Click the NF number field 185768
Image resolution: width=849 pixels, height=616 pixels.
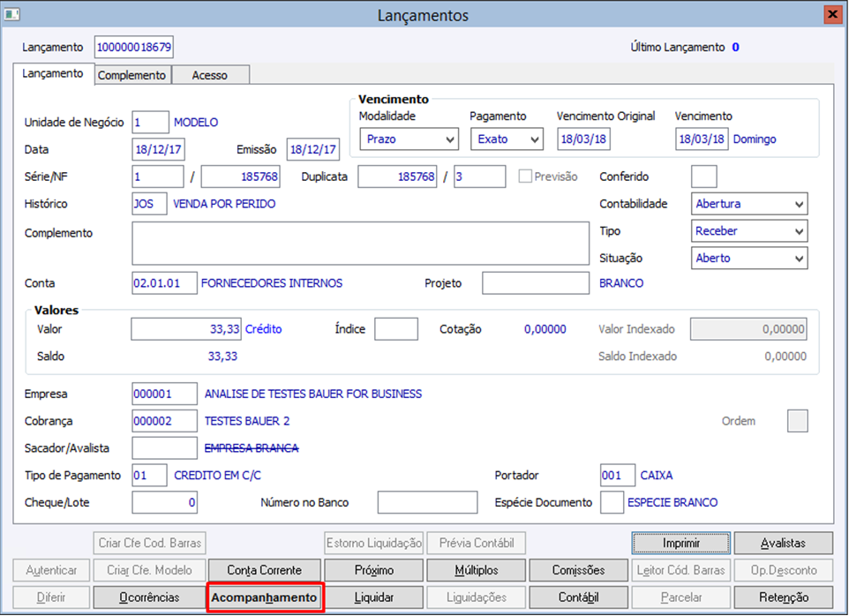pos(240,177)
